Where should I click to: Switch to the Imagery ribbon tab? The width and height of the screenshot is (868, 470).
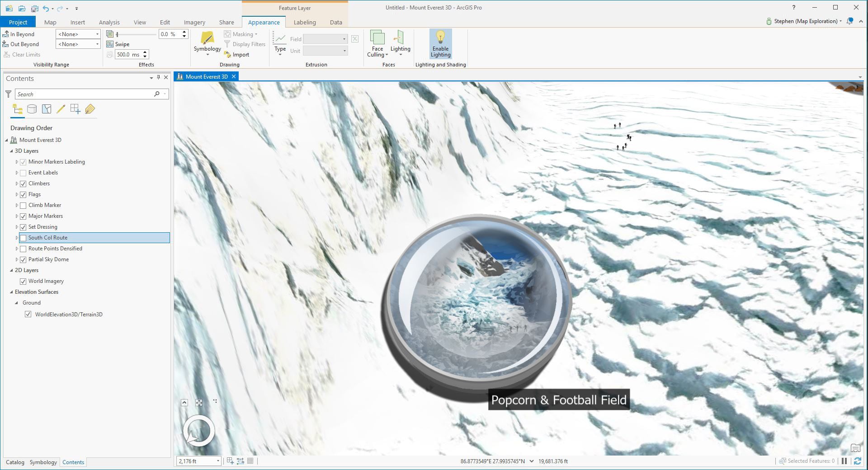(x=194, y=22)
